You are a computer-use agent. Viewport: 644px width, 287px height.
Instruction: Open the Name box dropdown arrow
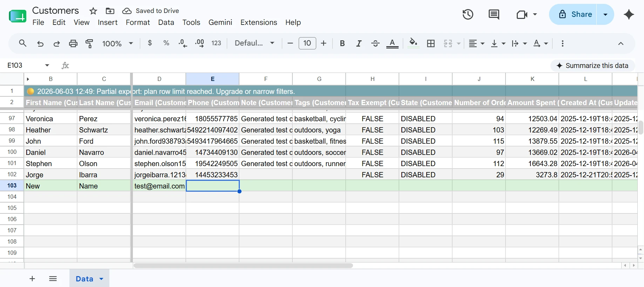point(47,65)
